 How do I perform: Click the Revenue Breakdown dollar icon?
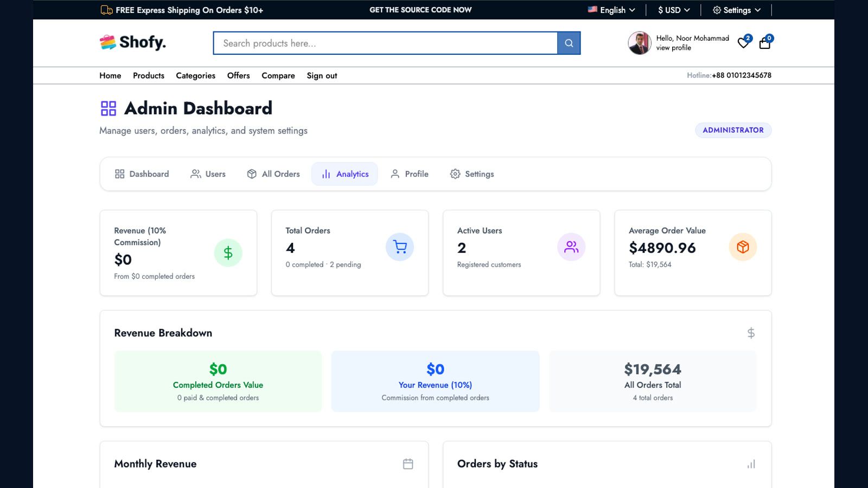coord(751,333)
